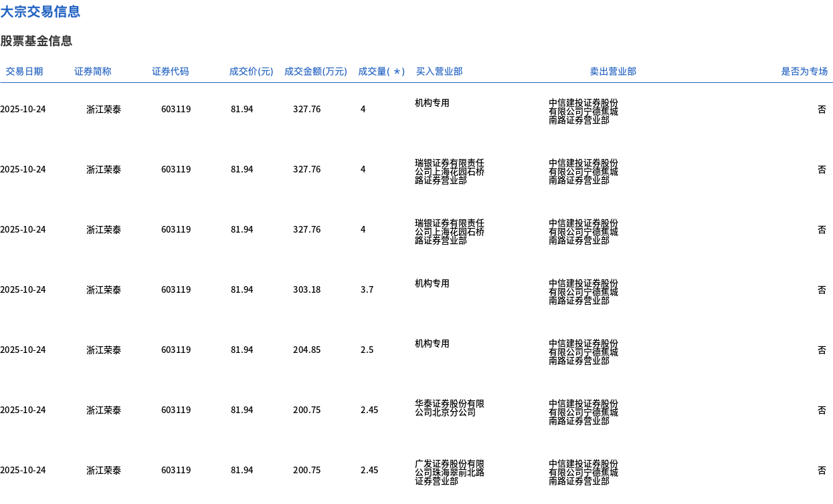Click seller 中信建投证券 in the 广发证券 row

583,473
